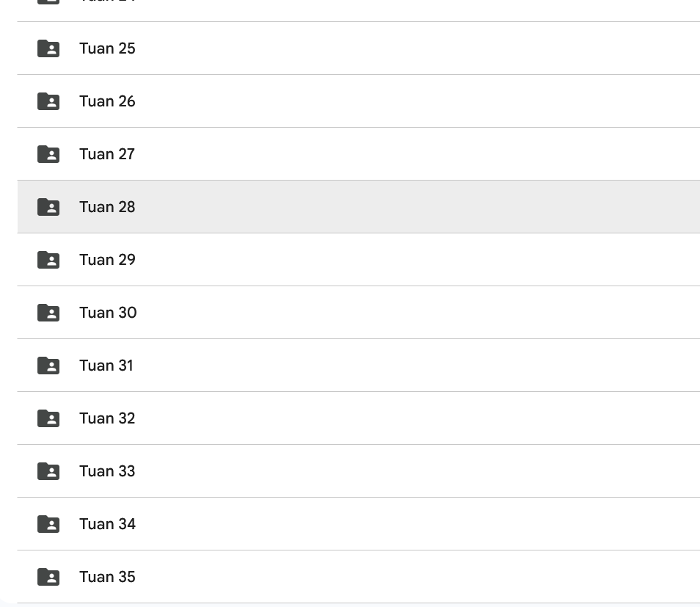This screenshot has height=607, width=700.
Task: Click the shared folder icon beside Tuan 35
Action: 48,577
